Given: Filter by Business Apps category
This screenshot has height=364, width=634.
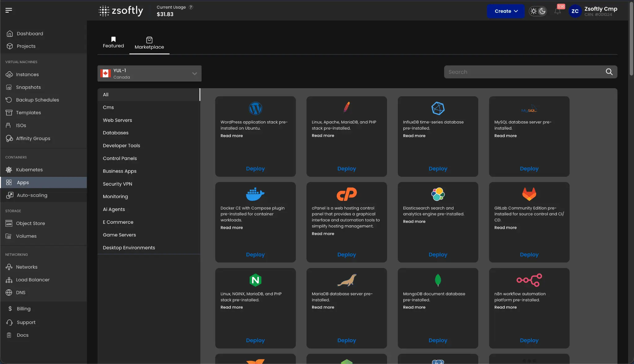Looking at the screenshot, I should (x=149, y=171).
